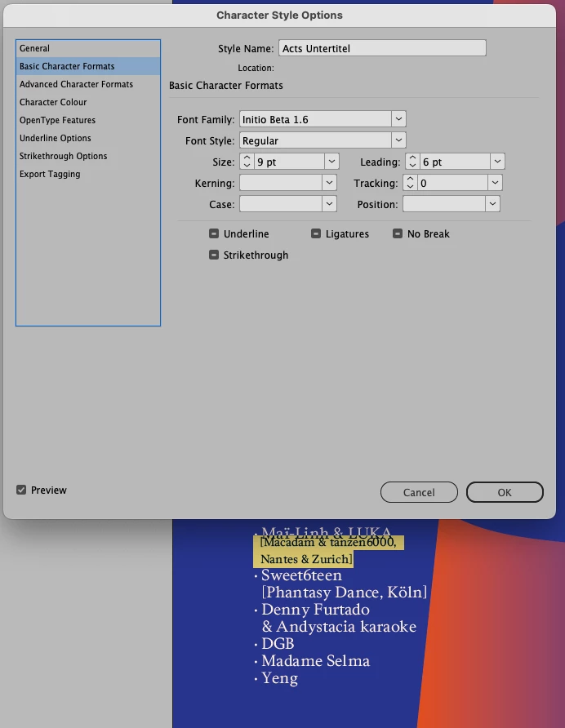Click the Cancel button
The image size is (565, 728).
point(419,492)
